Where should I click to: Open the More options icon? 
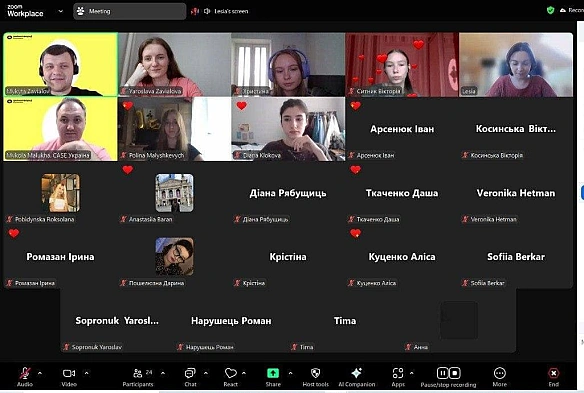click(499, 373)
